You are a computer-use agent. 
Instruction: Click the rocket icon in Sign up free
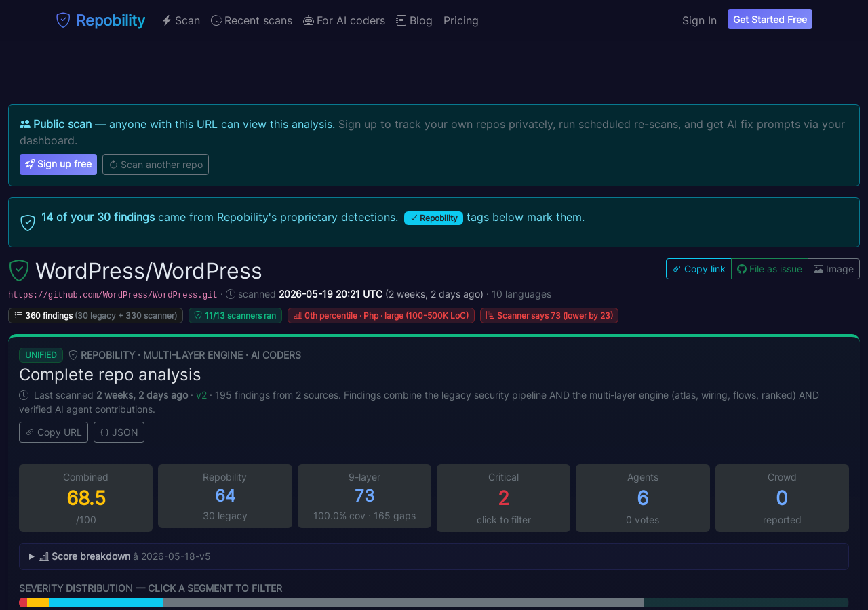30,164
